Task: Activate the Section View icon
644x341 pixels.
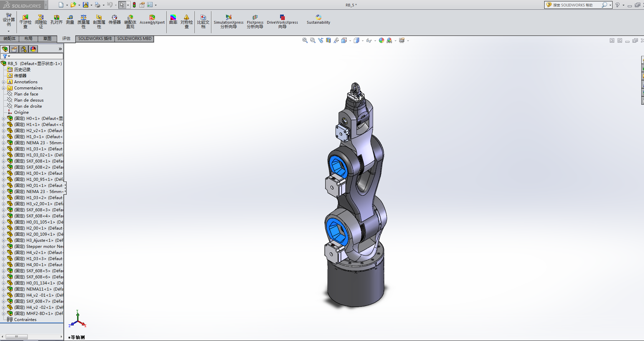Action: 328,40
